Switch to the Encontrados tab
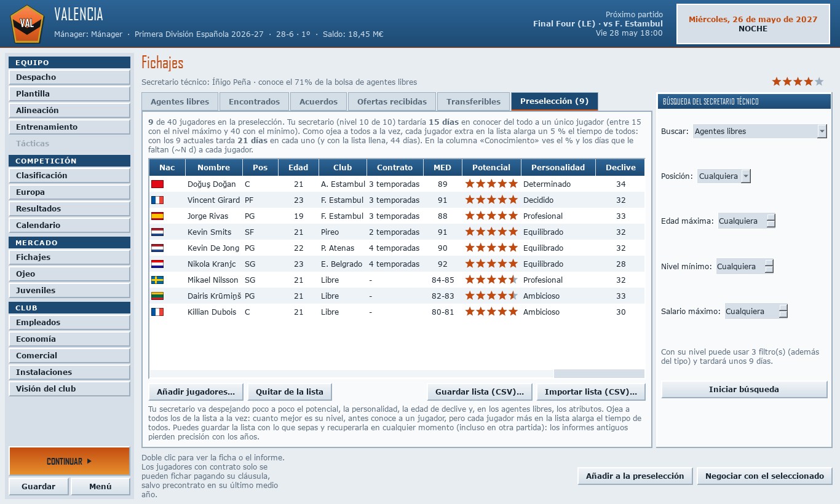The image size is (840, 504). pyautogui.click(x=254, y=101)
